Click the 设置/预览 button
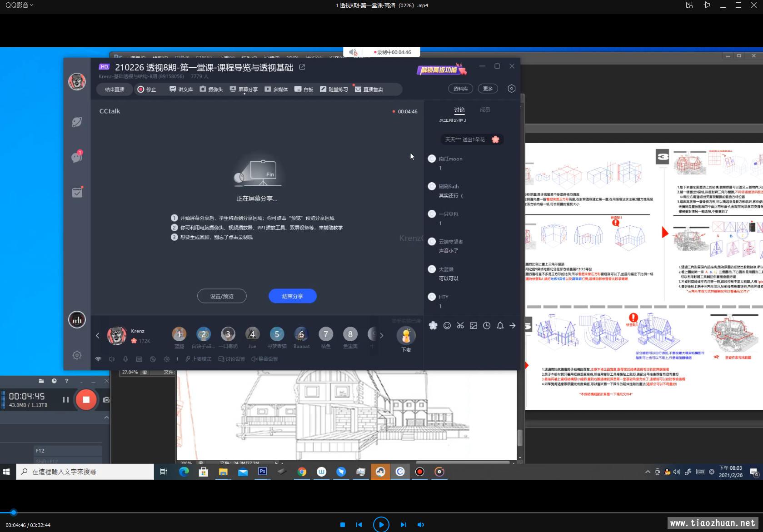The image size is (763, 532). click(222, 296)
